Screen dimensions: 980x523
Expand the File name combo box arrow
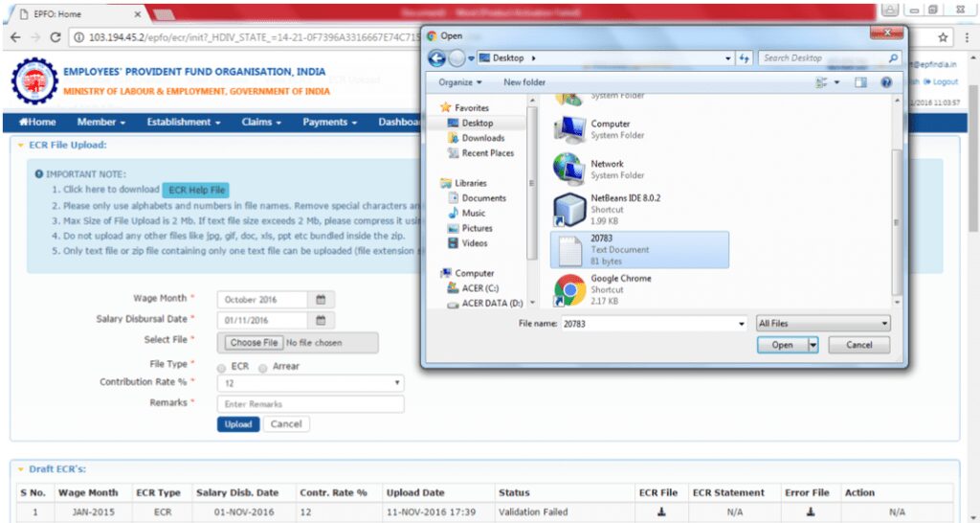[742, 324]
